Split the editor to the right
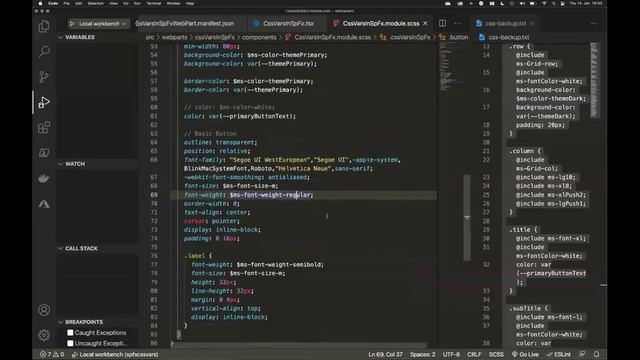Image resolution: width=640 pixels, height=360 pixels. click(x=442, y=23)
